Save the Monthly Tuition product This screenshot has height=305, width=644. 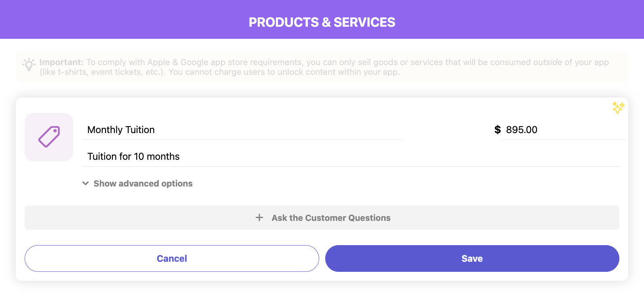click(472, 258)
